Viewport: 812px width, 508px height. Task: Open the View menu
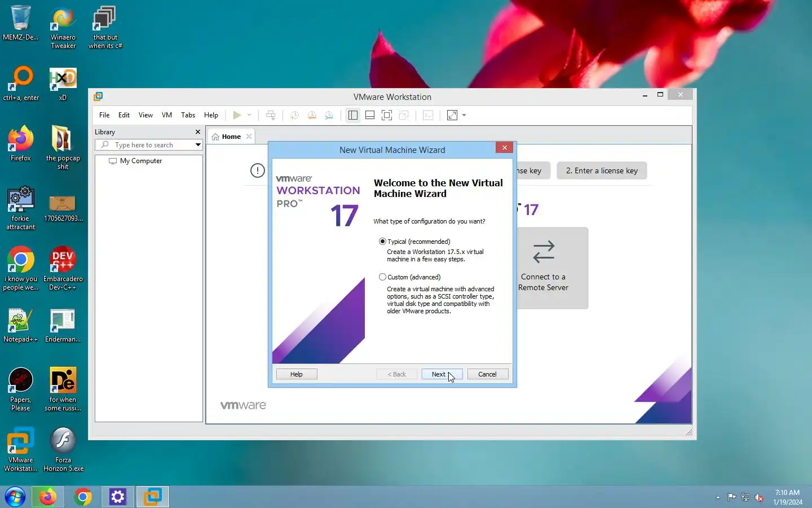click(145, 115)
